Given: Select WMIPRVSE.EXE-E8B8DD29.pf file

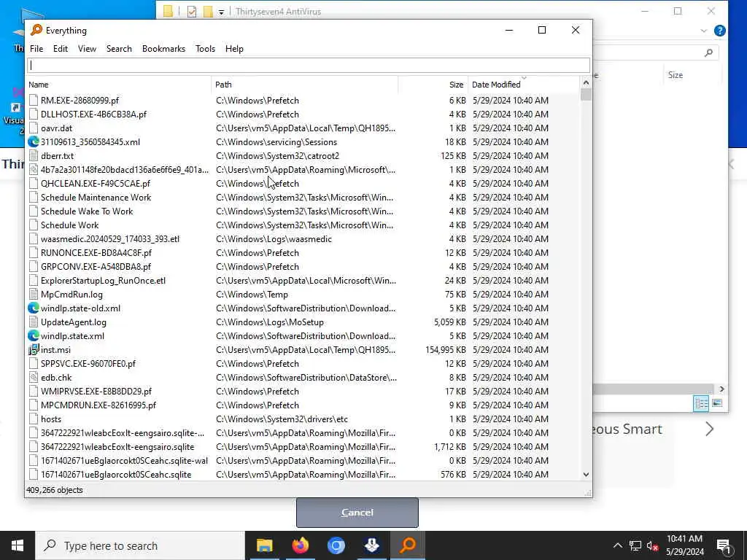Looking at the screenshot, I should click(x=96, y=391).
